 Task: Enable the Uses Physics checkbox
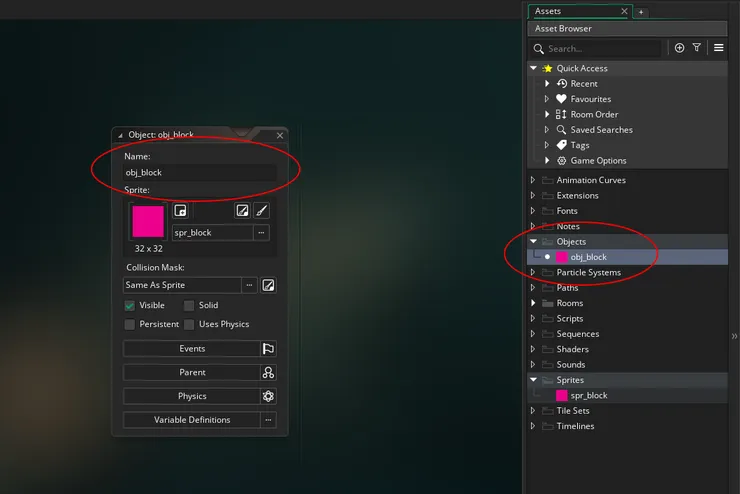coord(189,325)
